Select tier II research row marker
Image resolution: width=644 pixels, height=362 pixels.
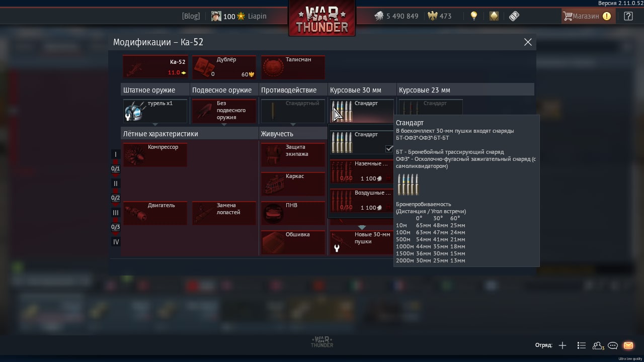[116, 184]
